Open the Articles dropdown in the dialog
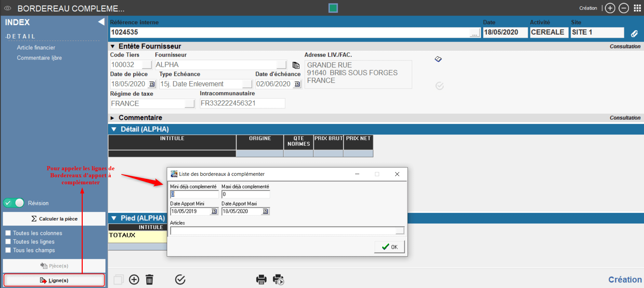 [x=400, y=231]
